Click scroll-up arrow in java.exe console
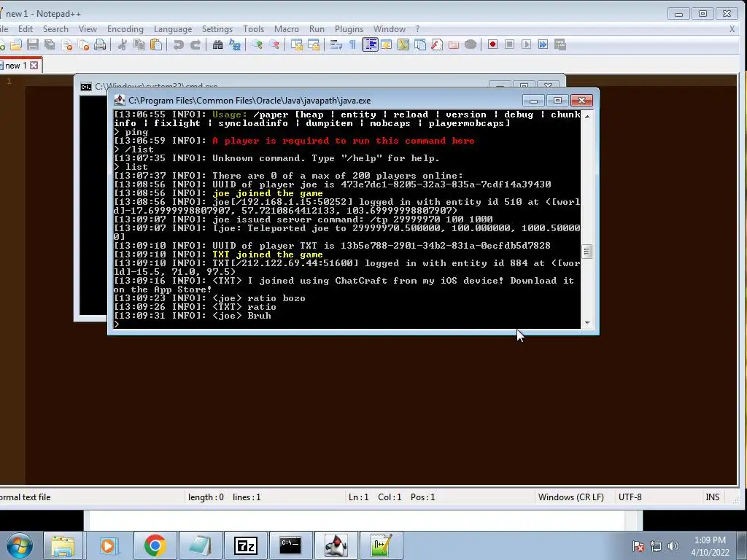 click(587, 116)
